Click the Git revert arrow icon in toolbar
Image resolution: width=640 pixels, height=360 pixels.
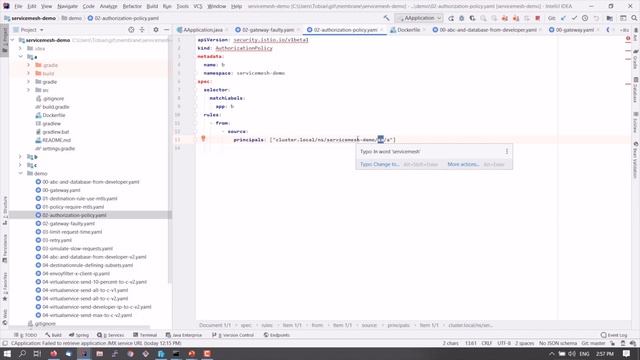tap(596, 18)
